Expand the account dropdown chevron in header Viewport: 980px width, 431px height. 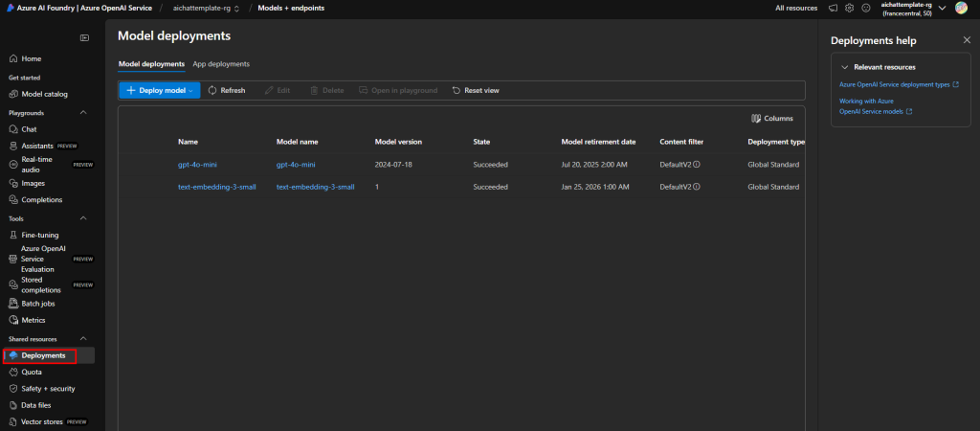click(943, 8)
